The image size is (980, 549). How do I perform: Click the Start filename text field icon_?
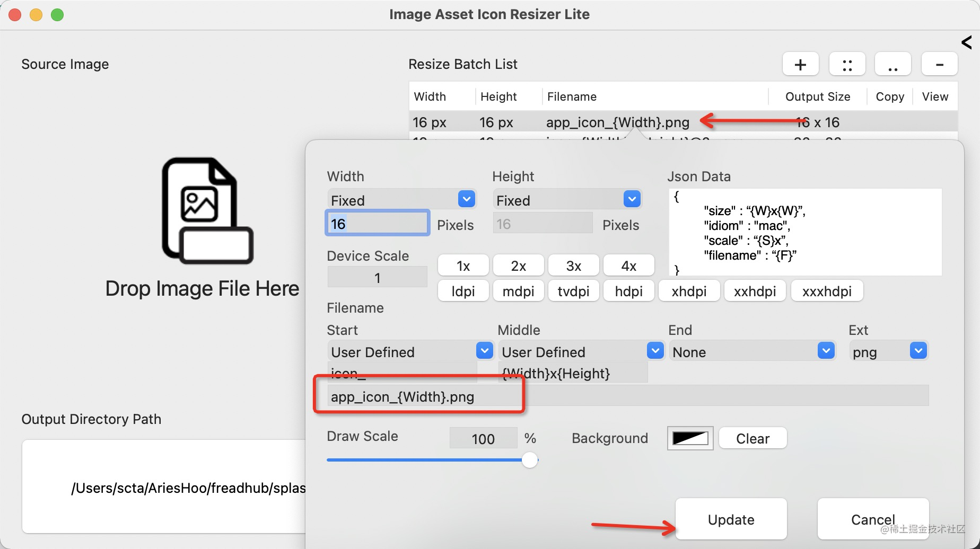click(x=402, y=373)
